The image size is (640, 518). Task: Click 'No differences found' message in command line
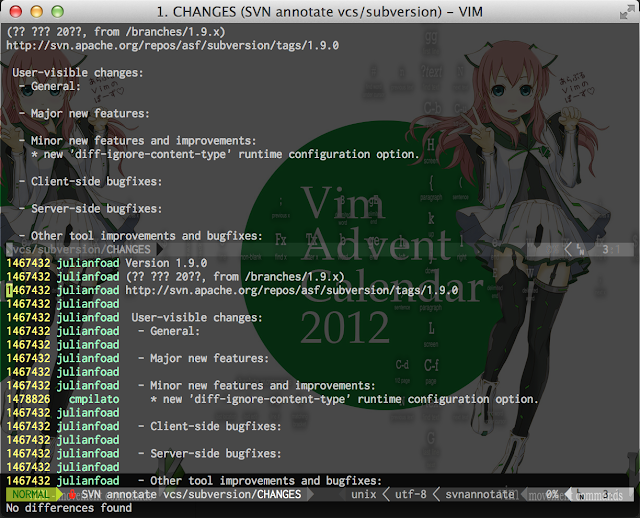click(69, 508)
